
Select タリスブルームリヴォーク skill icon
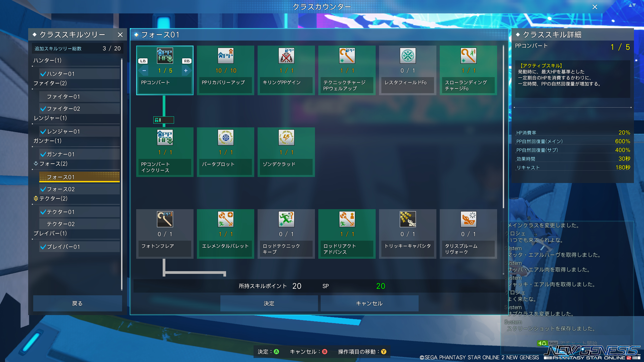click(469, 219)
